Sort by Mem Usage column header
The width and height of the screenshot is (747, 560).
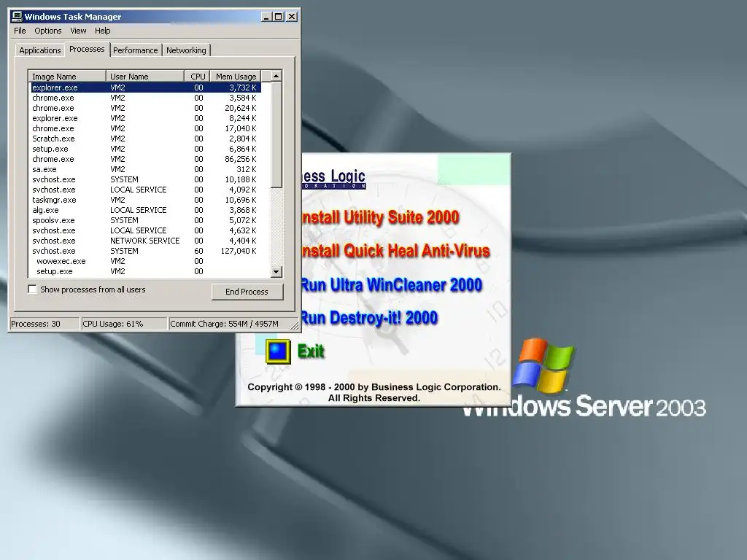coord(236,76)
